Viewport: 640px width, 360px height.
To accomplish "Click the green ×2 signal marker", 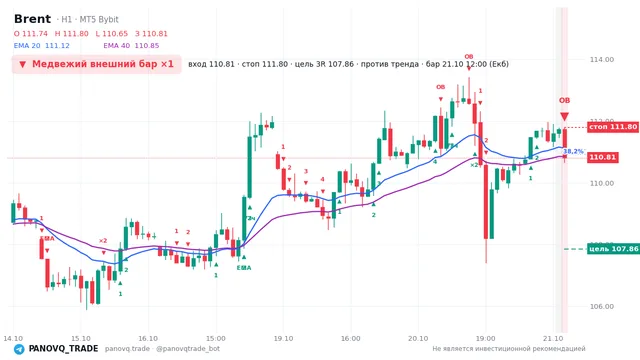I will pyautogui.click(x=474, y=165).
